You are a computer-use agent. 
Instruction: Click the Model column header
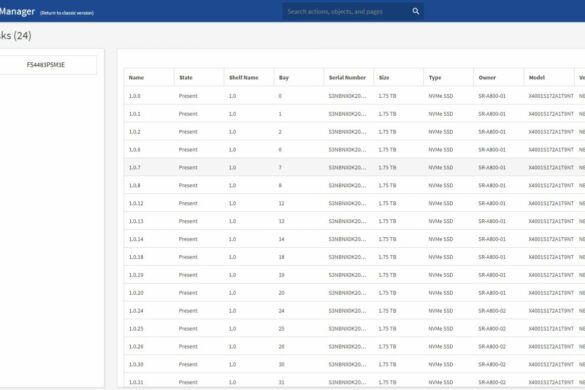pos(536,78)
